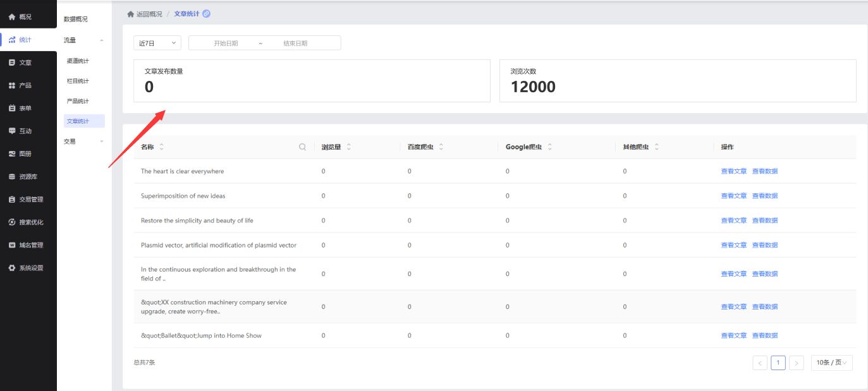Click the 交易管理 trade management icon

coord(12,200)
